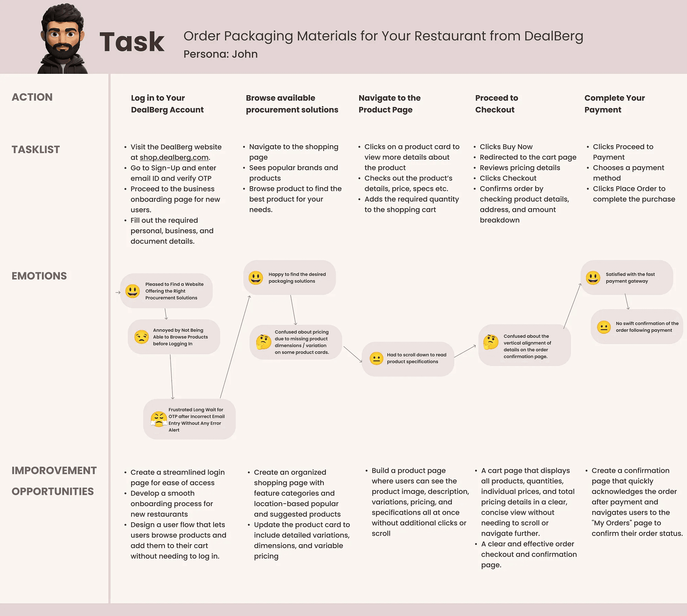
Task: Click the thinking emoji in "Confused about pricing" card
Action: coord(263,342)
